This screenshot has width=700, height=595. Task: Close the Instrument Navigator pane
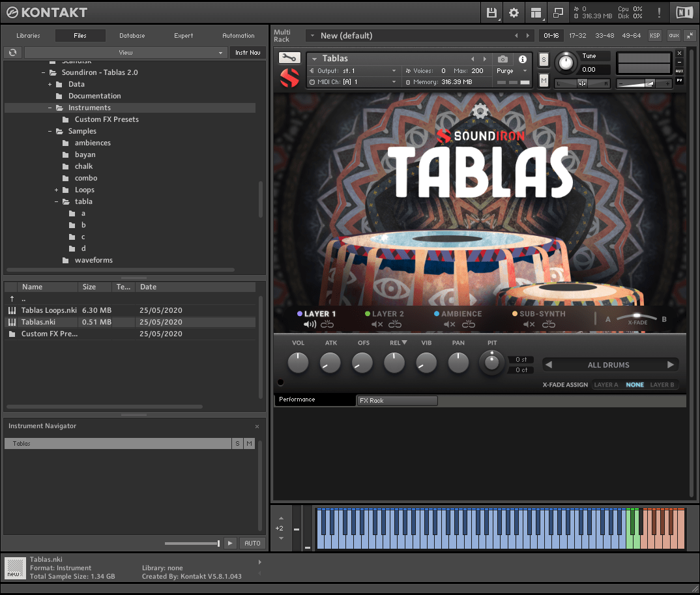[x=257, y=427]
